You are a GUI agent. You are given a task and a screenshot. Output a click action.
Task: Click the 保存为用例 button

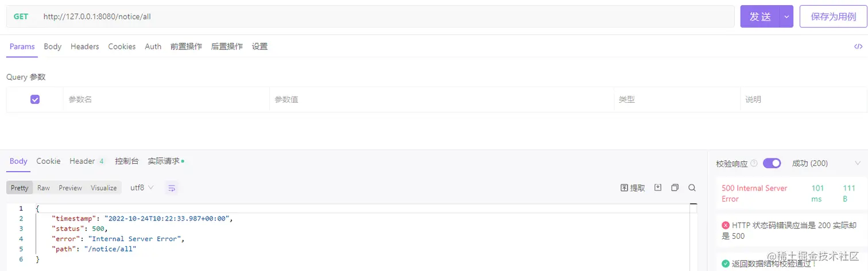pyautogui.click(x=833, y=17)
